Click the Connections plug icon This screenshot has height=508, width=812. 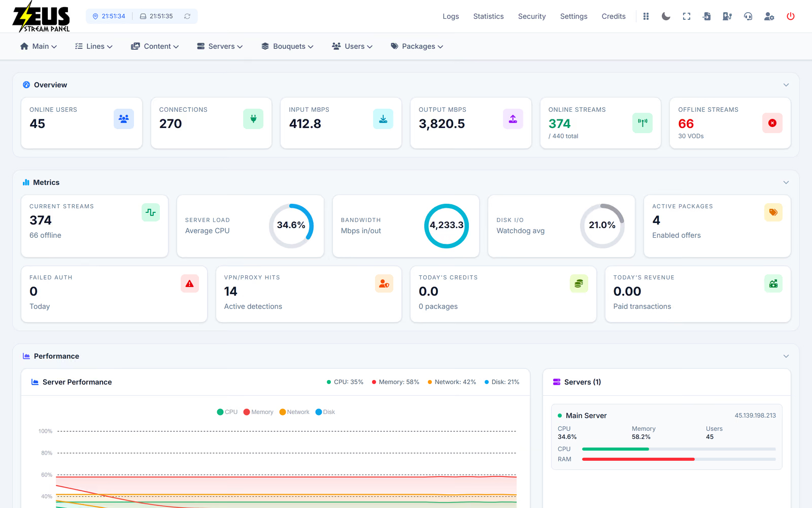pyautogui.click(x=253, y=119)
